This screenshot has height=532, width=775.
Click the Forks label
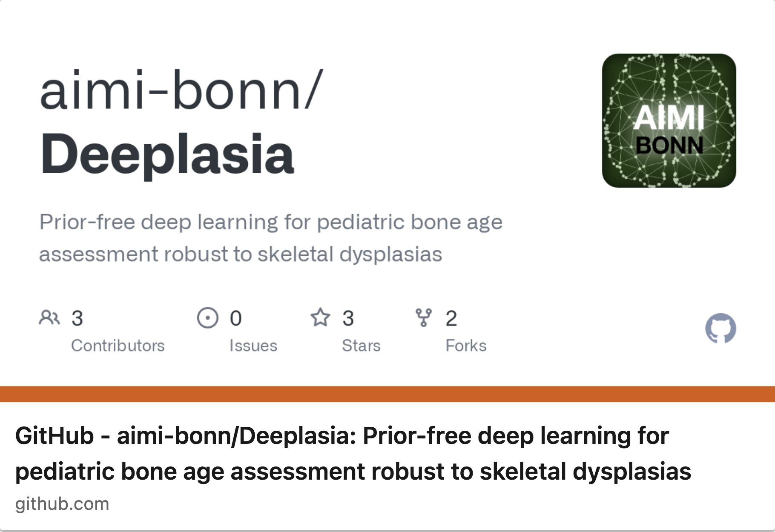(x=466, y=346)
